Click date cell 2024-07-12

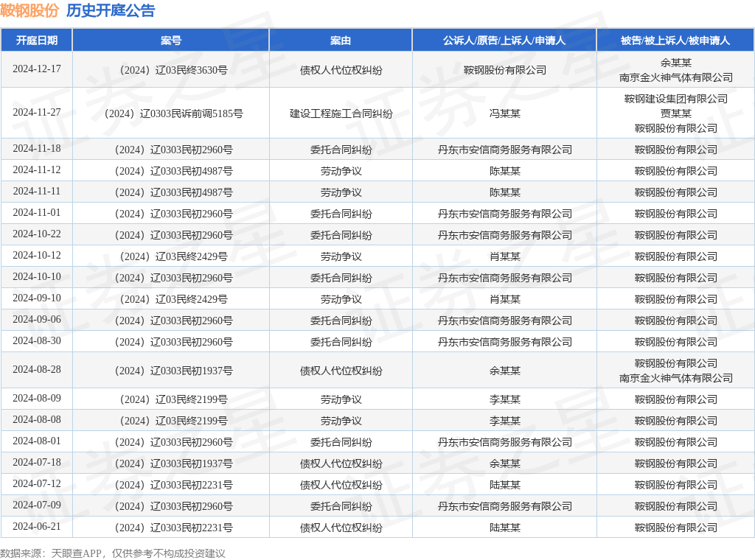[x=37, y=483]
